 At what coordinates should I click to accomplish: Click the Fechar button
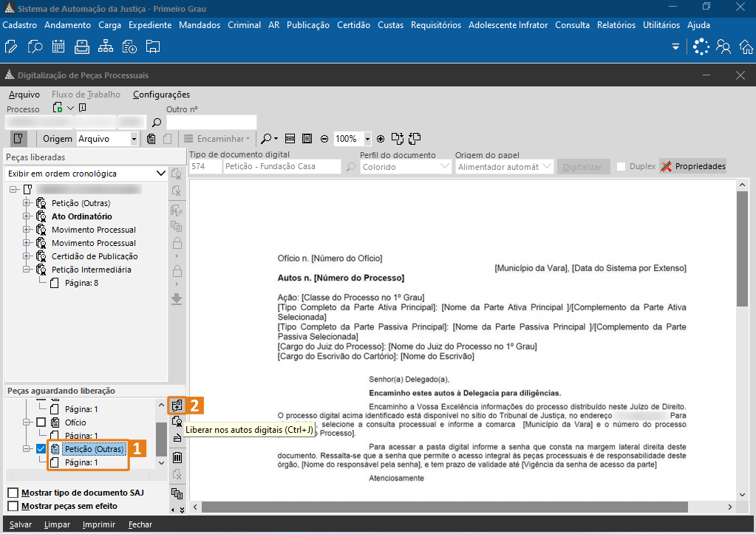point(140,524)
